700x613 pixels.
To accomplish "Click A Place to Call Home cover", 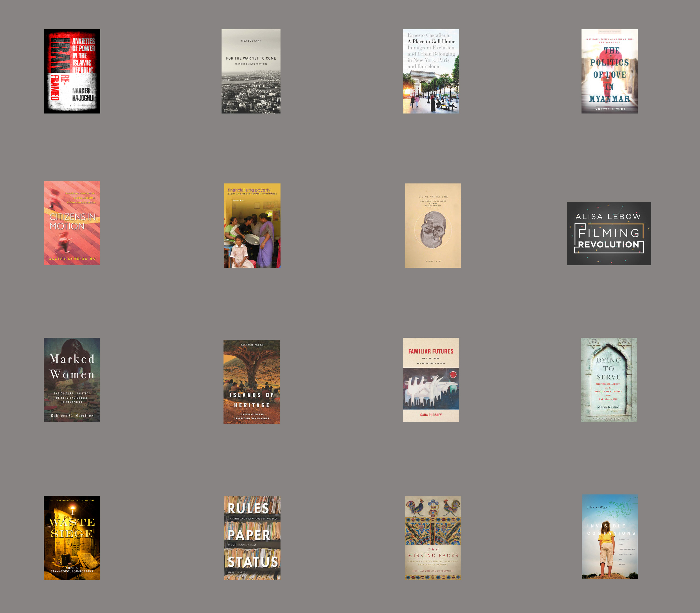I will [x=431, y=71].
